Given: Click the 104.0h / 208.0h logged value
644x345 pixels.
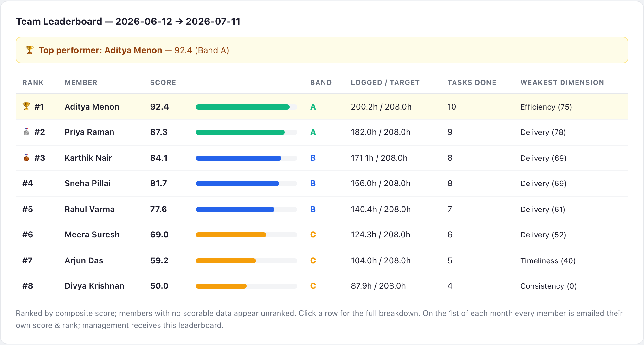Looking at the screenshot, I should 381,260.
